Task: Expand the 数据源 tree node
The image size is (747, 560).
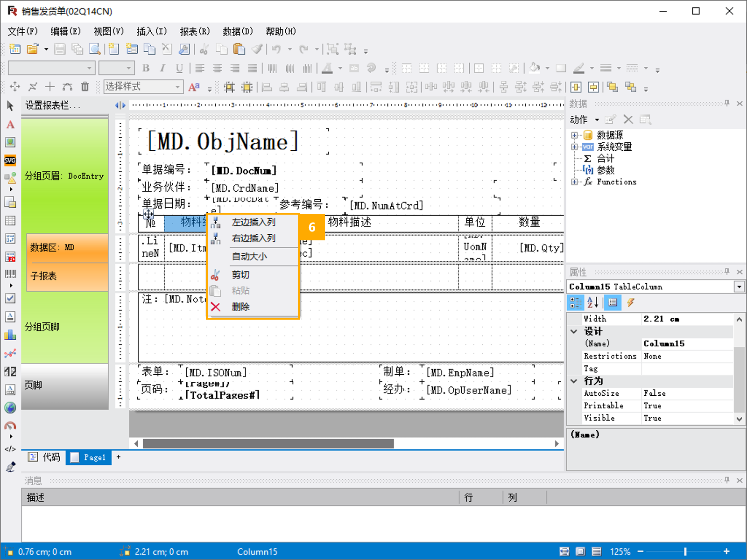Action: [x=574, y=135]
